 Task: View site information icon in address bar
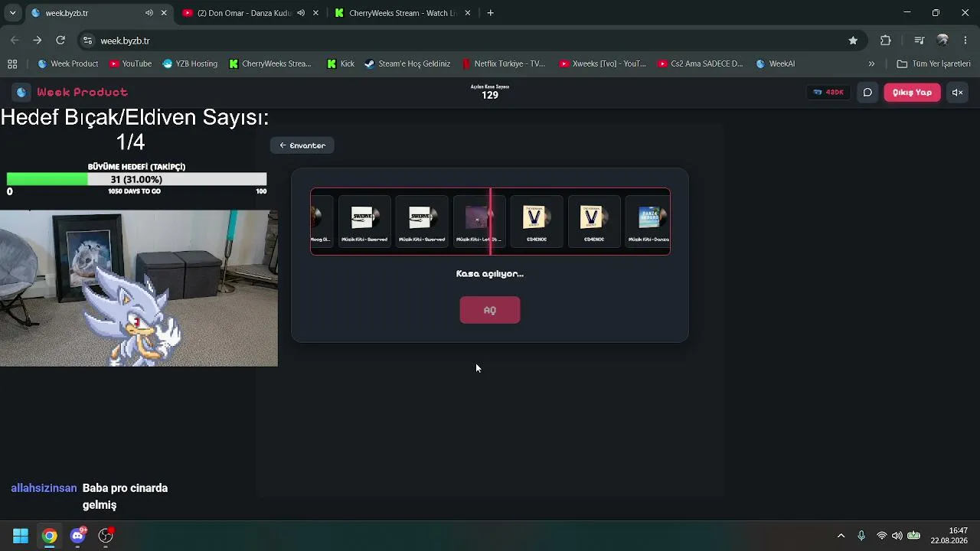[87, 41]
